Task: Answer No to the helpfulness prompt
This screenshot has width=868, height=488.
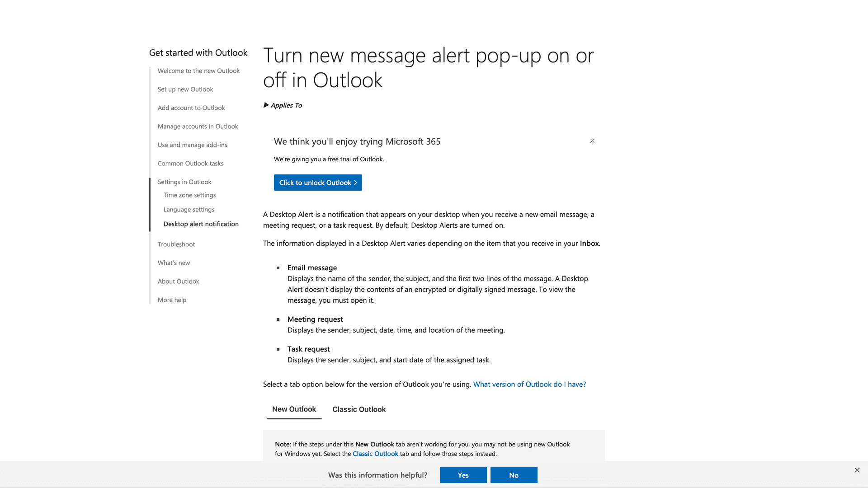Action: [514, 475]
